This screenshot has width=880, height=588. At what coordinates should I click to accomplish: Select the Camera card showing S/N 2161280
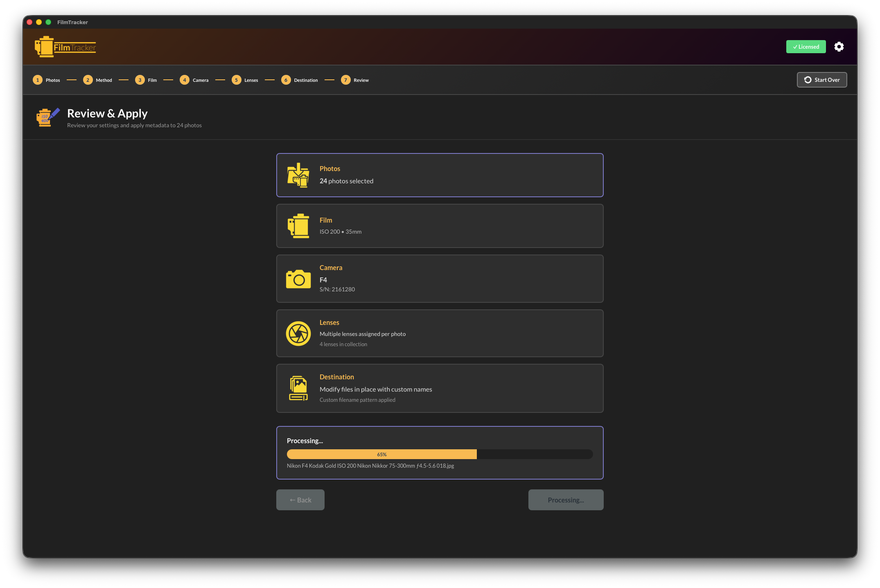(440, 279)
